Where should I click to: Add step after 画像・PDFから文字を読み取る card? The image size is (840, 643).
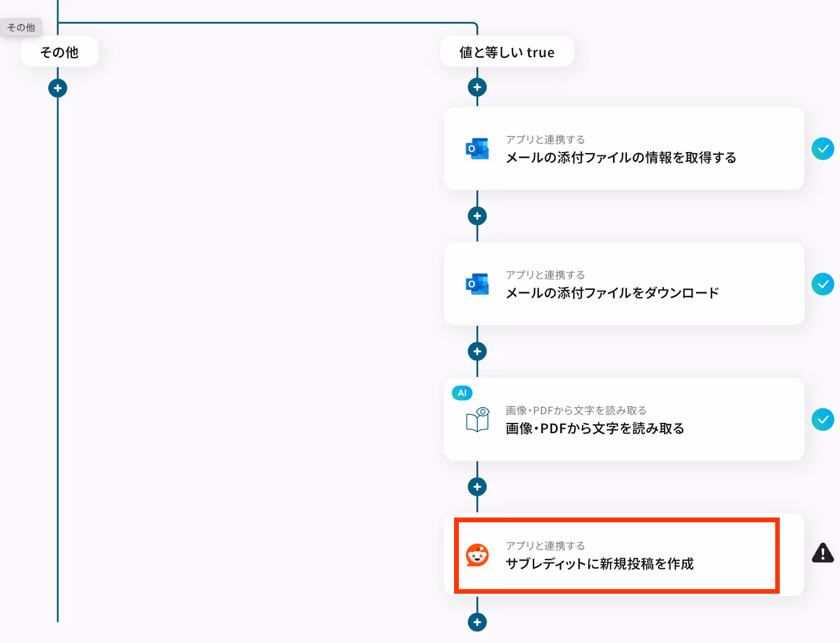point(477,487)
